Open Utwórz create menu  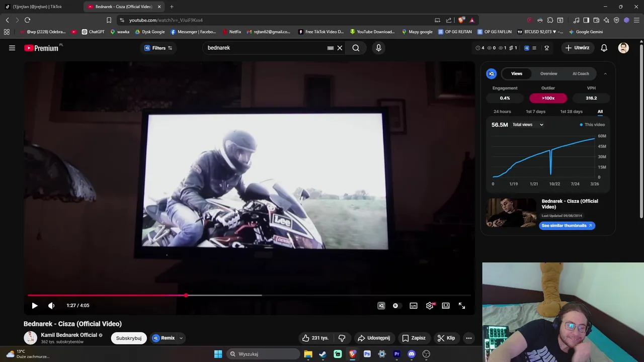tap(578, 48)
